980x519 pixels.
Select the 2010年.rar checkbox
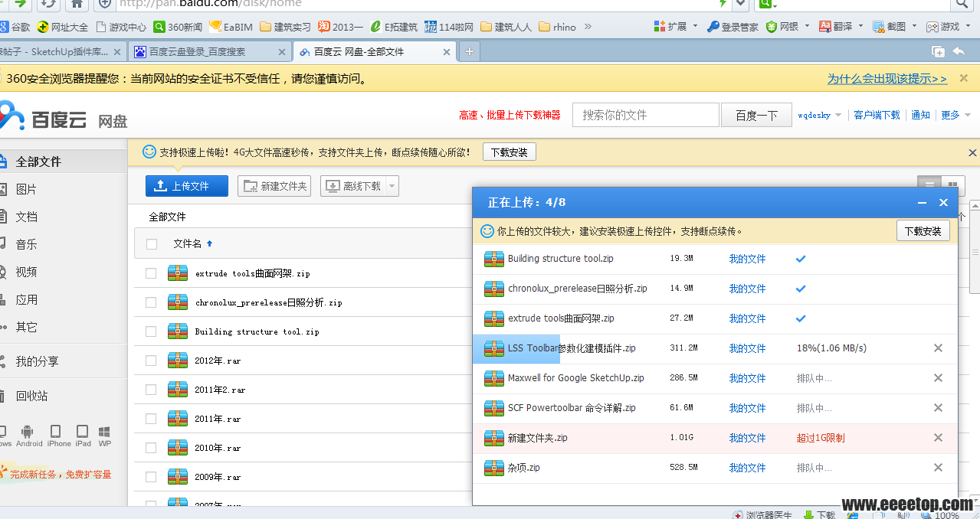151,448
